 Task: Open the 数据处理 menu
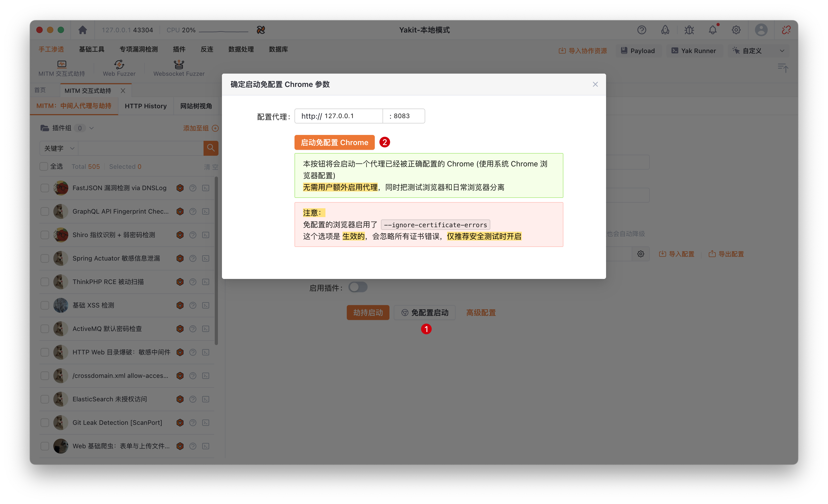click(241, 49)
